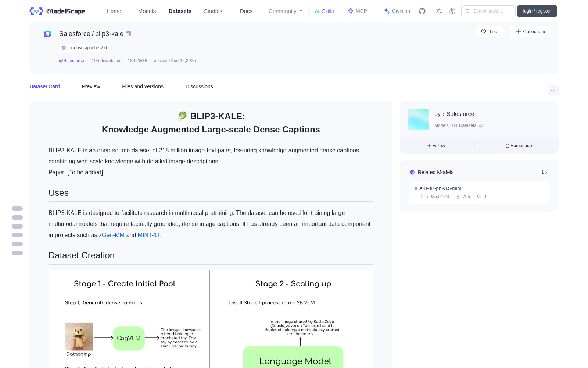Viewport: 588px width, 368px height.
Task: Open the ModelScope logo home link
Action: tap(58, 11)
